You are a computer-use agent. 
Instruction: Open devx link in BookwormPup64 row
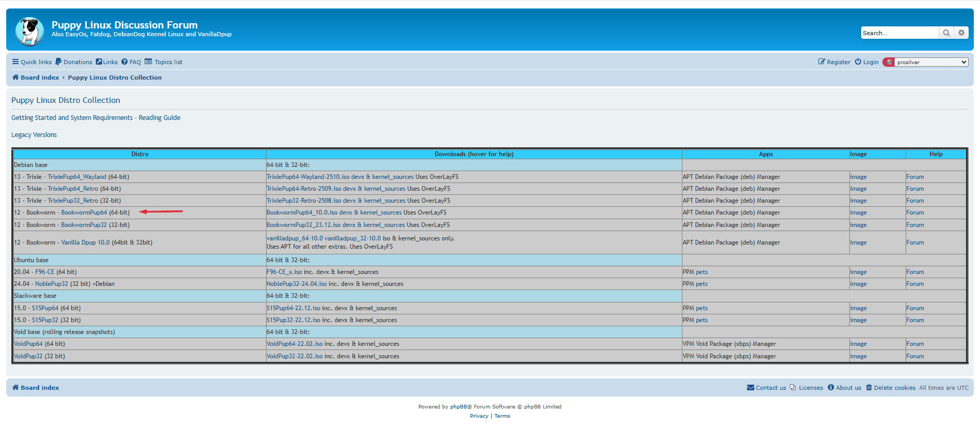346,212
